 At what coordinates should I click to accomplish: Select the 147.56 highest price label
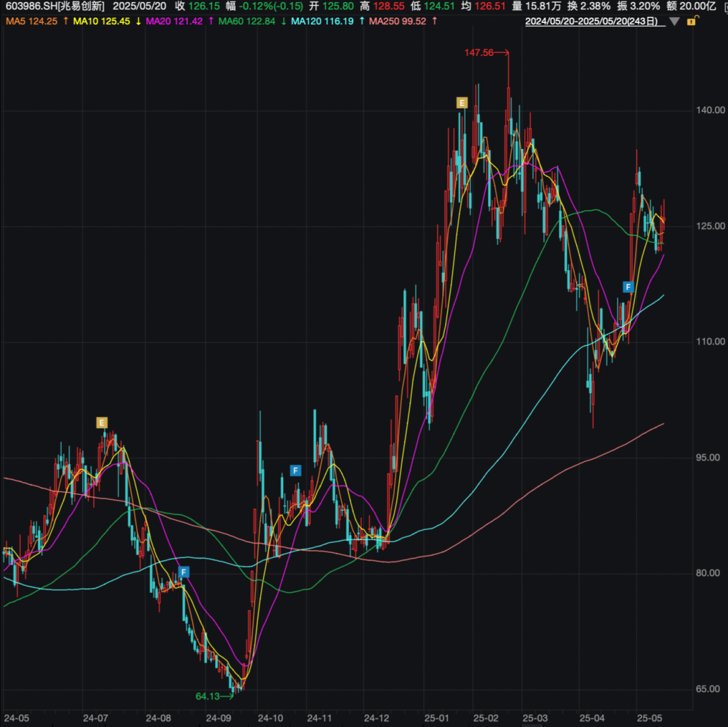click(x=479, y=52)
